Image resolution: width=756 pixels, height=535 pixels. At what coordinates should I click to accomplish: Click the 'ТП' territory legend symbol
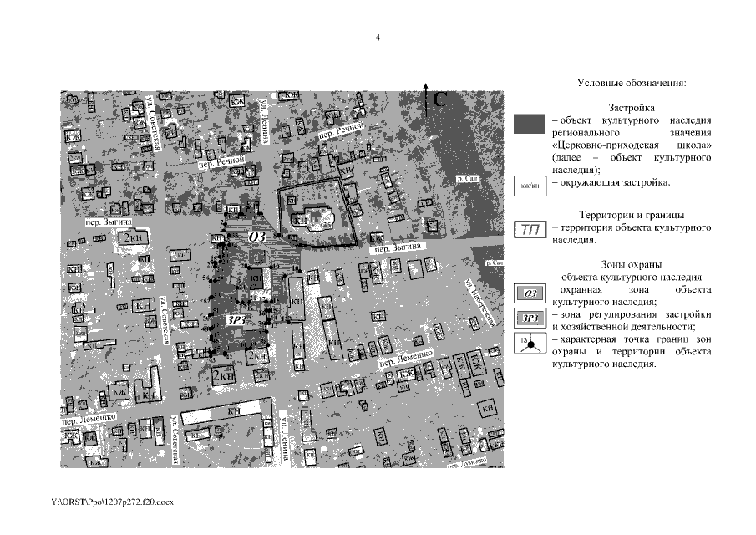[x=529, y=231]
